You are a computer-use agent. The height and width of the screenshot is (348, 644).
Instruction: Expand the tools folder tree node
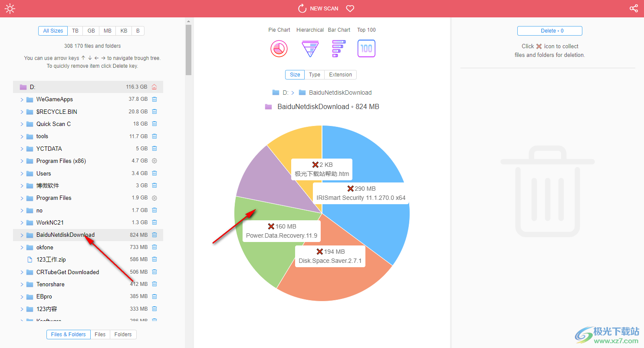[22, 136]
